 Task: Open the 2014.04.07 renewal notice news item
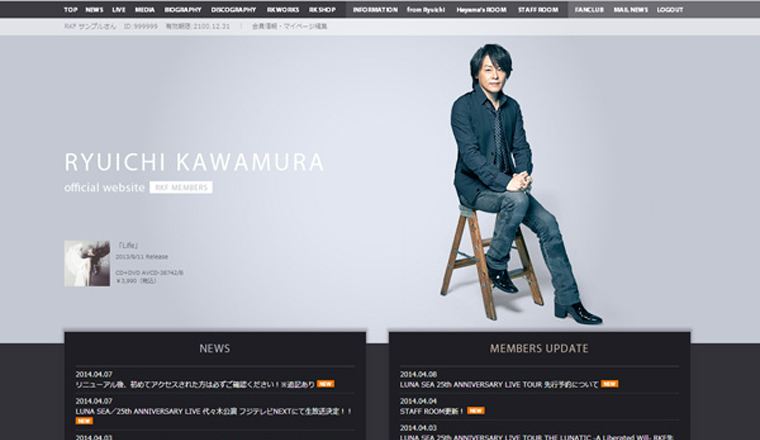coord(195,385)
